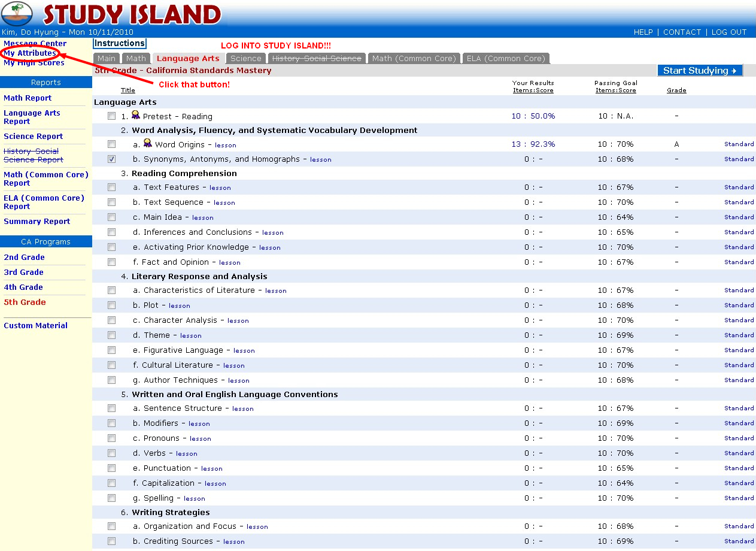
Task: Open the lesson link for Character Analysis
Action: click(238, 320)
